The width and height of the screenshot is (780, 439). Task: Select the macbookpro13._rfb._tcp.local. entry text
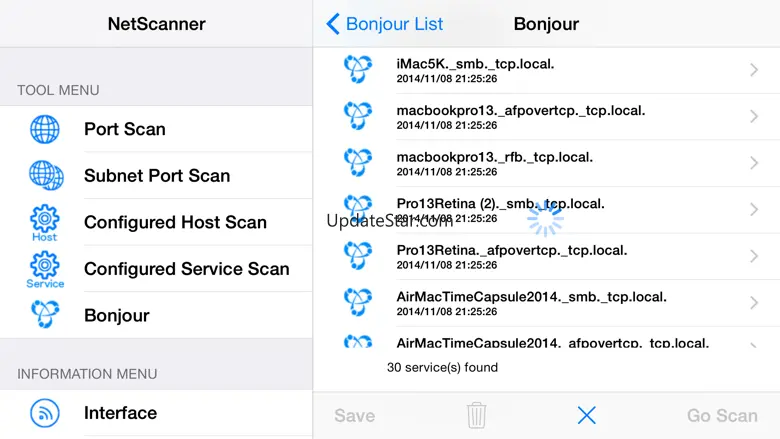(x=494, y=158)
